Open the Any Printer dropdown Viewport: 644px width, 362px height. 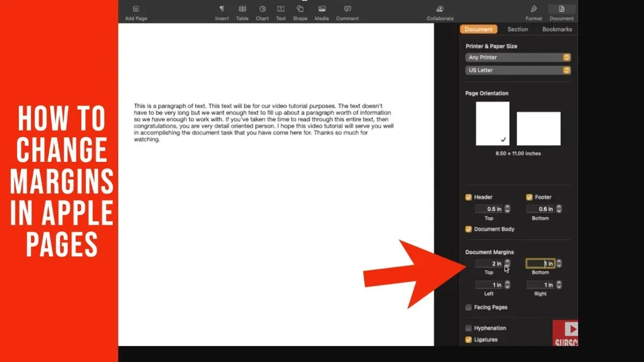(518, 57)
